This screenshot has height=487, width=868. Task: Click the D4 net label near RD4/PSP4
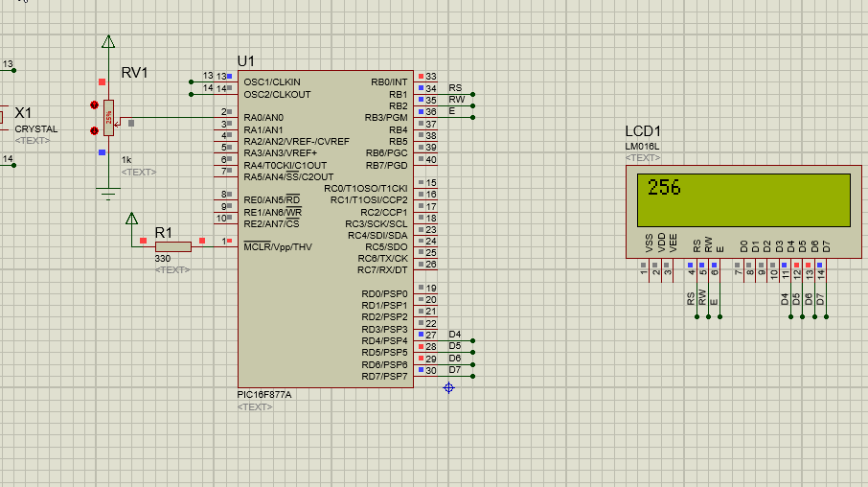(455, 334)
